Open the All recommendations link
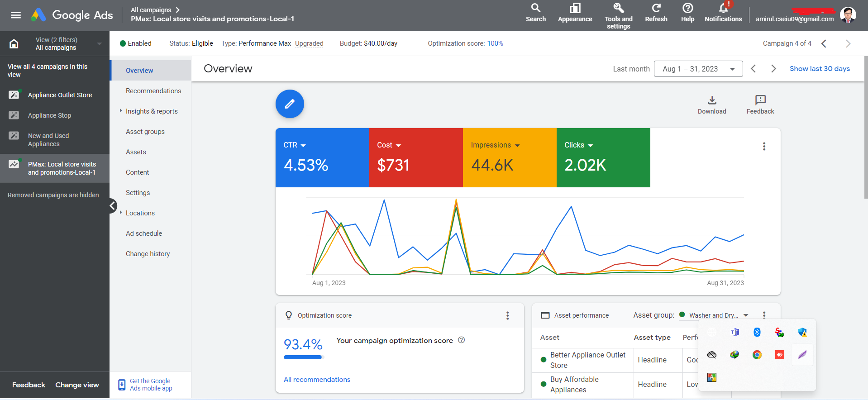 click(x=317, y=380)
